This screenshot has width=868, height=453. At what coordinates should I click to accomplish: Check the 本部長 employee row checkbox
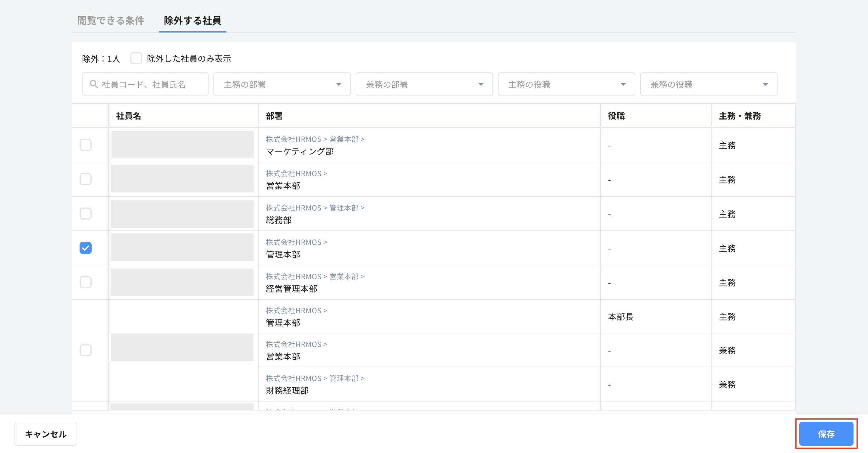tap(86, 350)
